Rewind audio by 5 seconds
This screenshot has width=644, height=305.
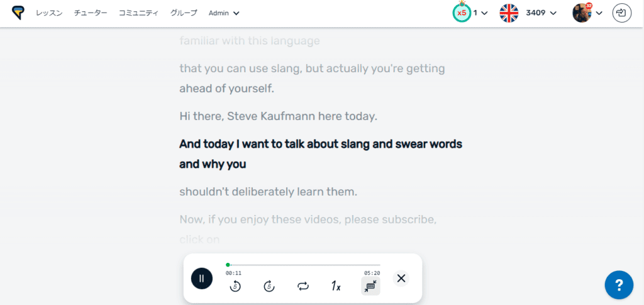(x=235, y=286)
